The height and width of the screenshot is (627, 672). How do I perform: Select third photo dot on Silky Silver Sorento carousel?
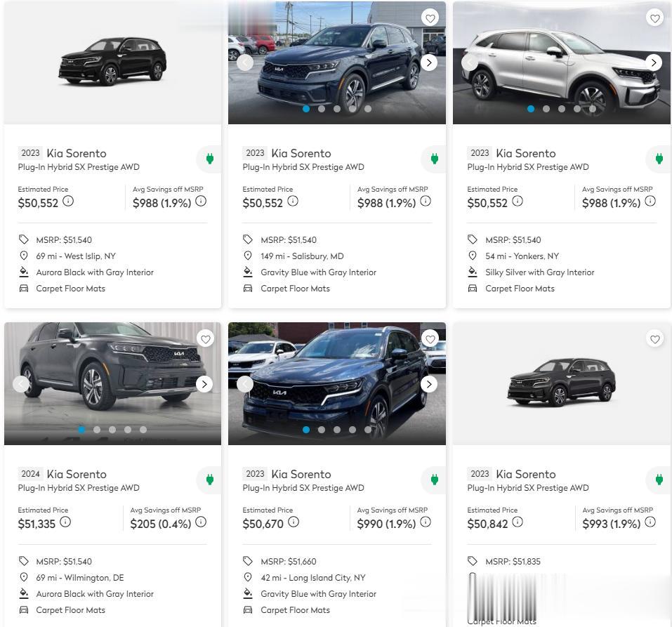562,109
